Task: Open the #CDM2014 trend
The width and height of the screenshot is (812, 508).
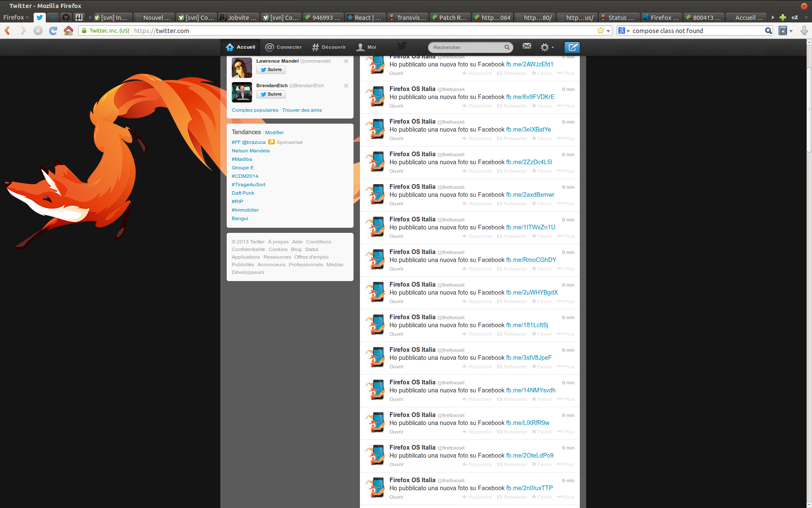Action: click(x=245, y=176)
